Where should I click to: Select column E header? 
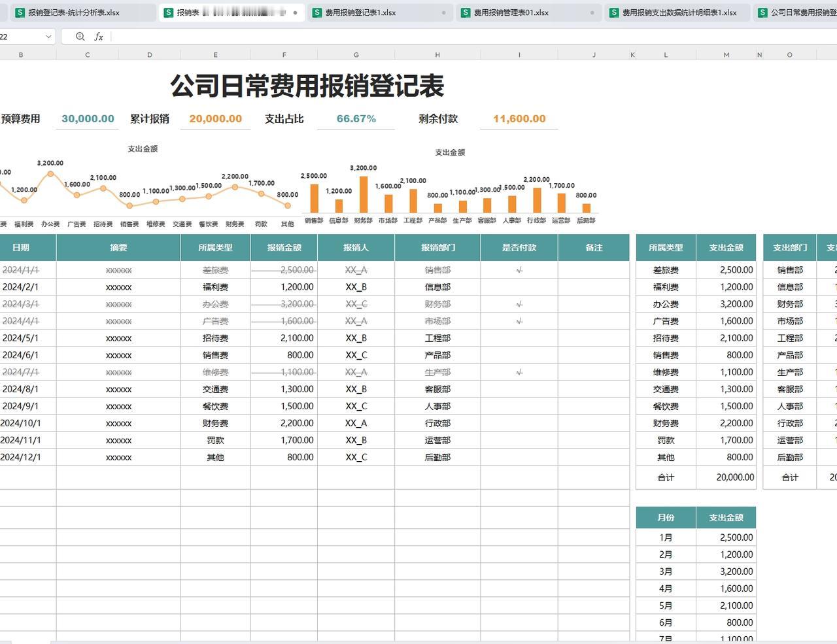coord(215,55)
